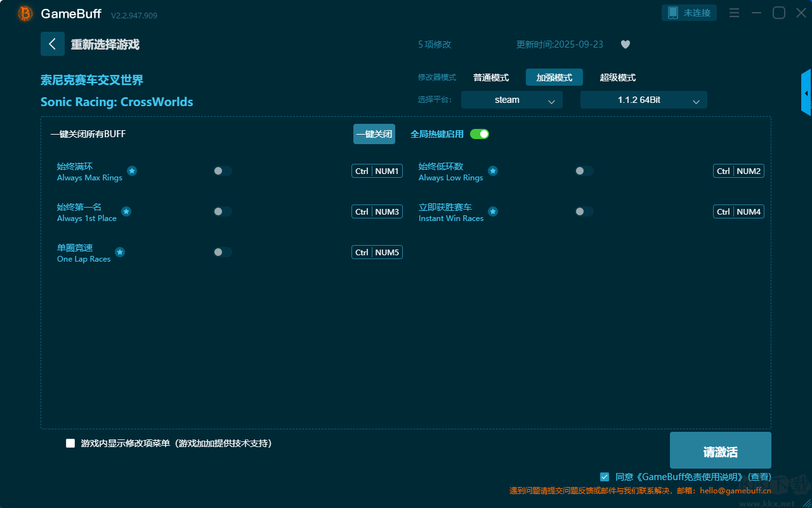812x508 pixels.
Task: Expand the blue side panel arrow
Action: 806,93
